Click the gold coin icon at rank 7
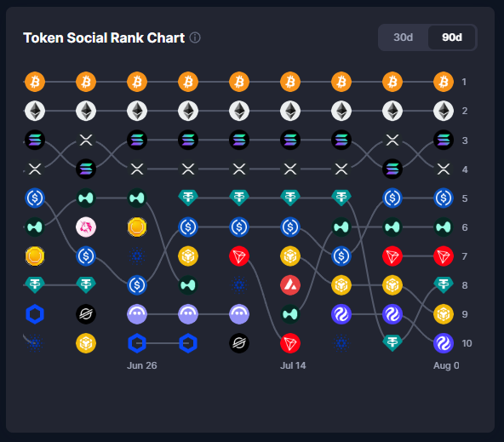504x442 pixels. 35,255
